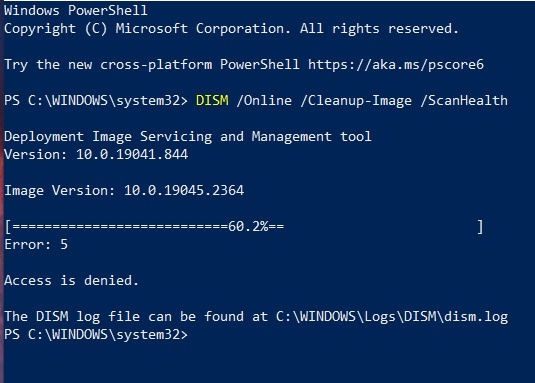Click the /Cleanup-Image argument text
Viewport: 535px width, 383px height.
[356, 101]
